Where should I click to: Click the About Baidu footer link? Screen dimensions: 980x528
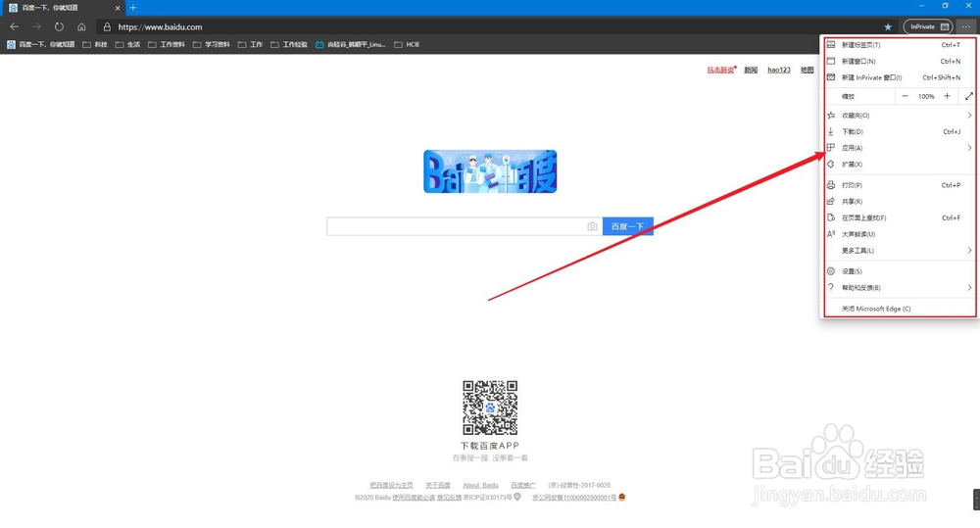coord(480,485)
